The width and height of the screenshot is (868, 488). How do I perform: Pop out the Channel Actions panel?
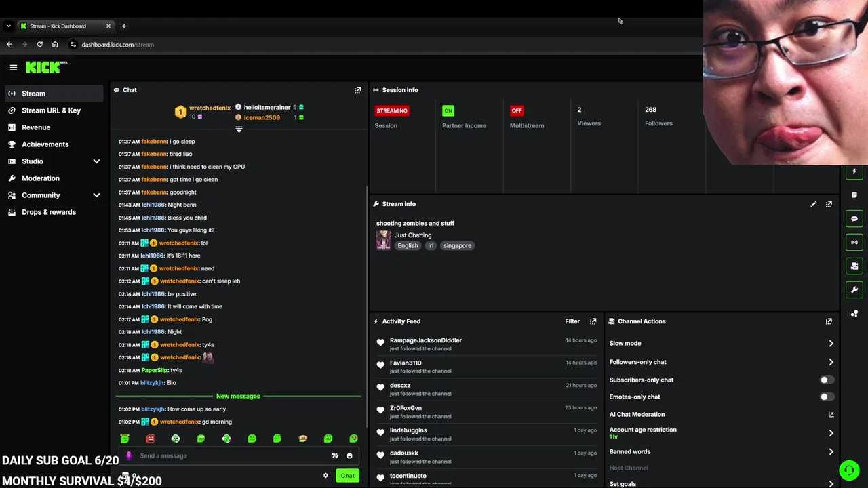pos(829,321)
